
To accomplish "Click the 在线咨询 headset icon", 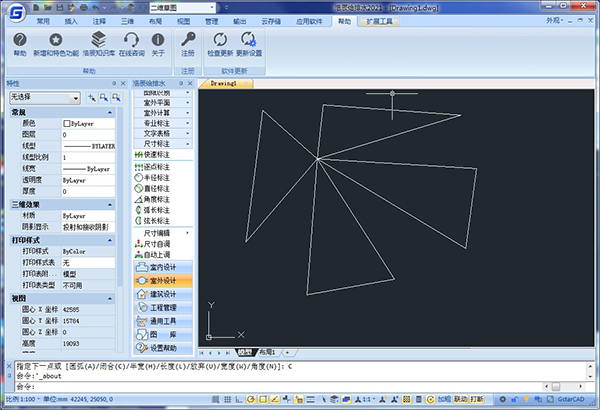I will (x=130, y=40).
